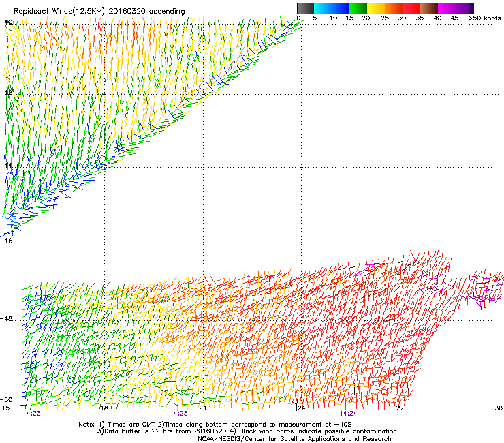Click the '-48' latitude axis label
The image size is (504, 443).
click(6, 318)
